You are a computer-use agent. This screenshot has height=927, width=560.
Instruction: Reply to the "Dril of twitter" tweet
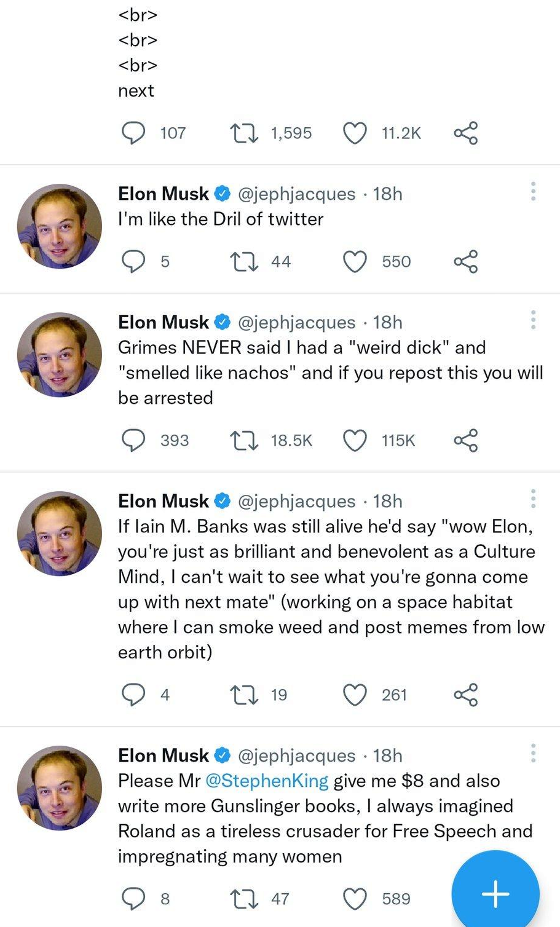[133, 261]
